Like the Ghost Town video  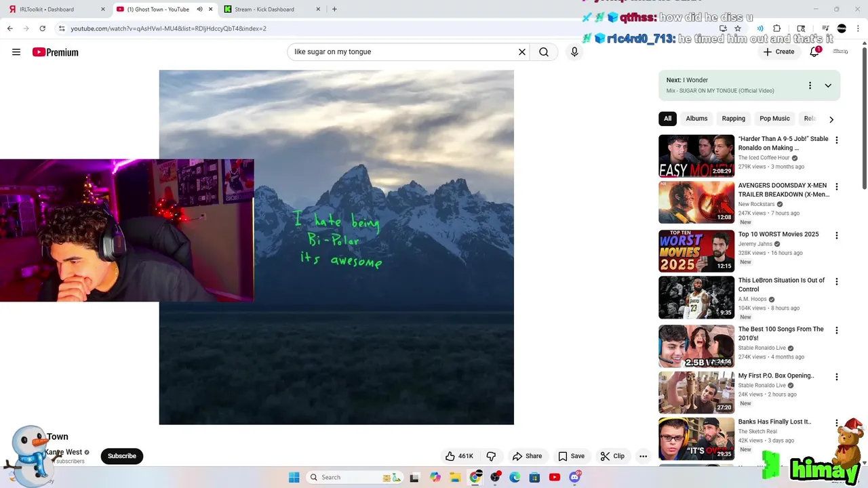tap(458, 456)
